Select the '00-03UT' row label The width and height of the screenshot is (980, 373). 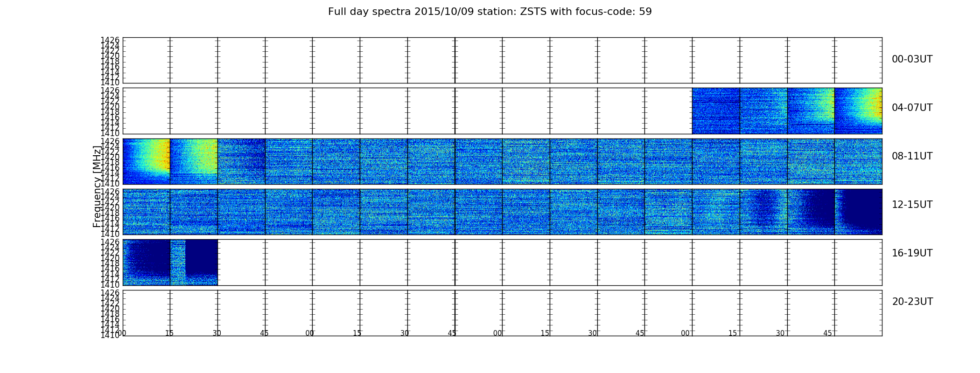click(912, 59)
